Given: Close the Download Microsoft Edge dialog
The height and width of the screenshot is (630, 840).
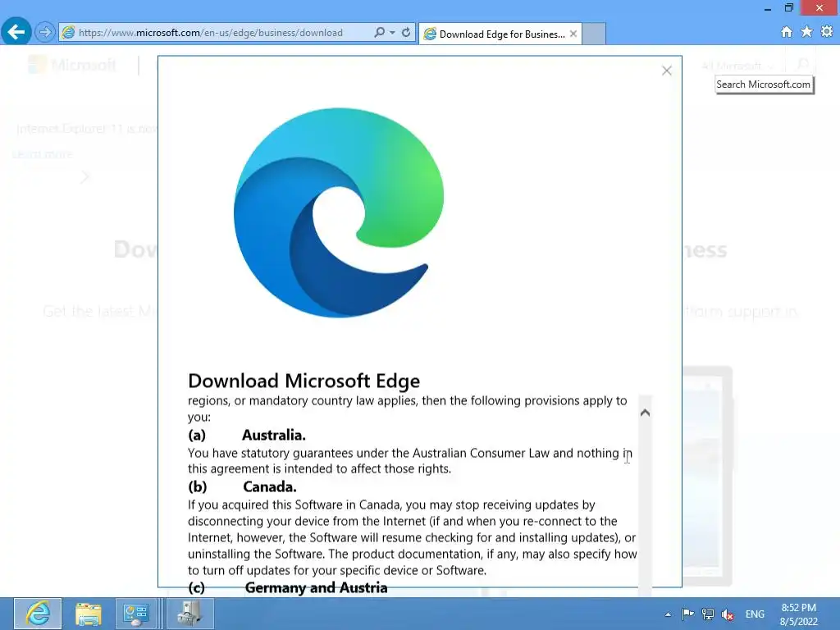Looking at the screenshot, I should pyautogui.click(x=666, y=71).
